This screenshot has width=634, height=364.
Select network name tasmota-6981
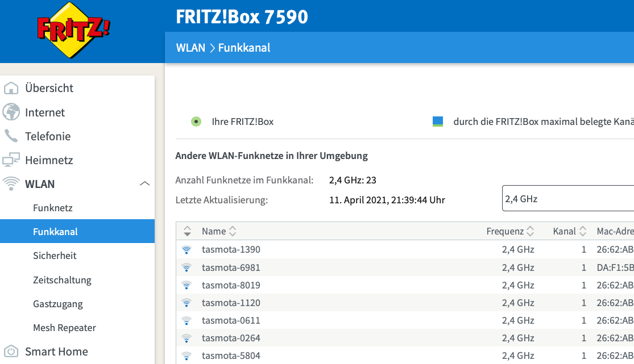pos(231,267)
